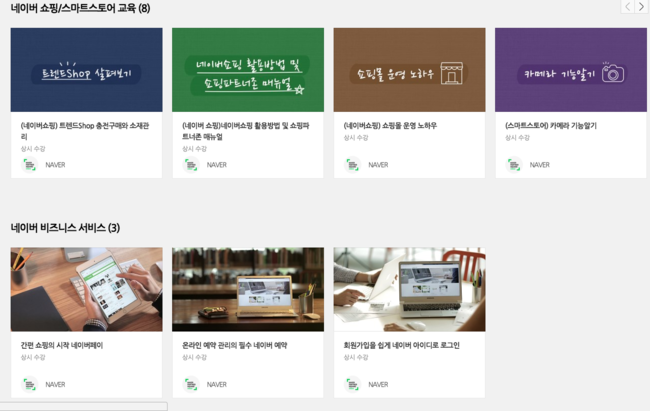Click NAVER author name on 카메라 기능알기 card

point(539,165)
